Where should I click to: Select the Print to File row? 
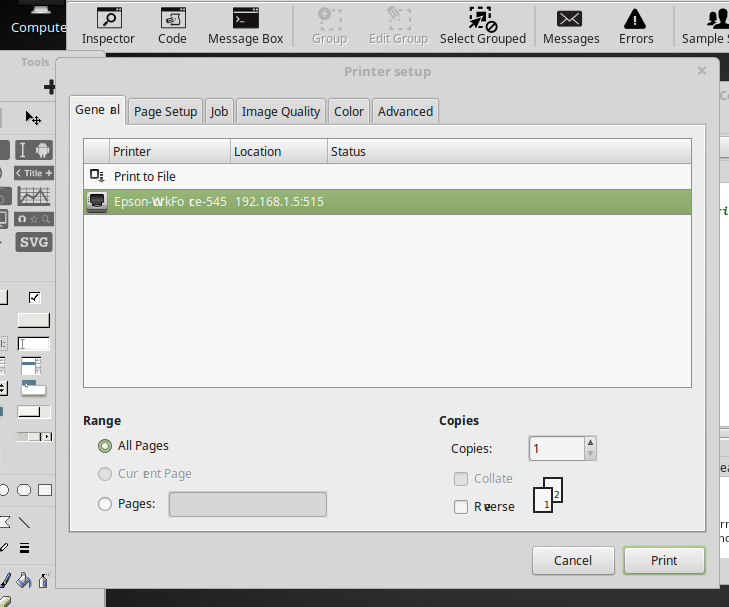(387, 177)
